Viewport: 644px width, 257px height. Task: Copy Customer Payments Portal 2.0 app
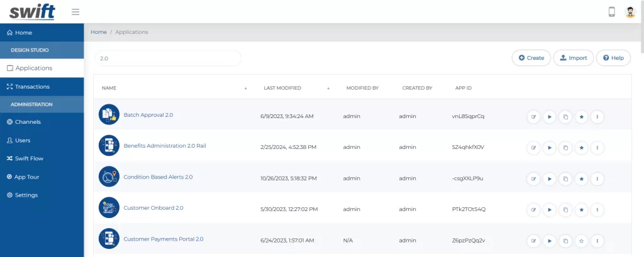pos(565,241)
